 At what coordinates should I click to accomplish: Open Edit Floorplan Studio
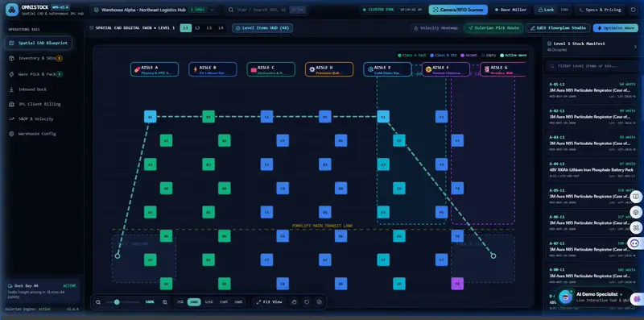coord(558,28)
